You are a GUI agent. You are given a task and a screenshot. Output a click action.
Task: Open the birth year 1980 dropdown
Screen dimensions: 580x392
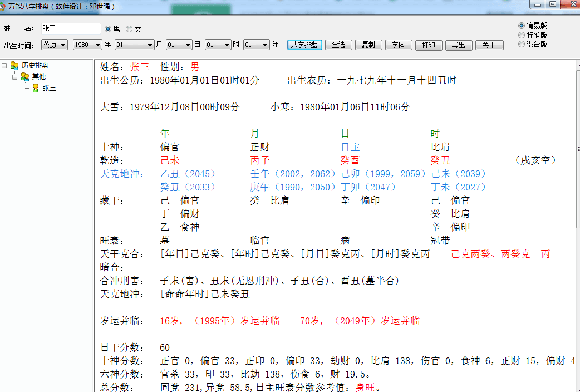click(87, 45)
